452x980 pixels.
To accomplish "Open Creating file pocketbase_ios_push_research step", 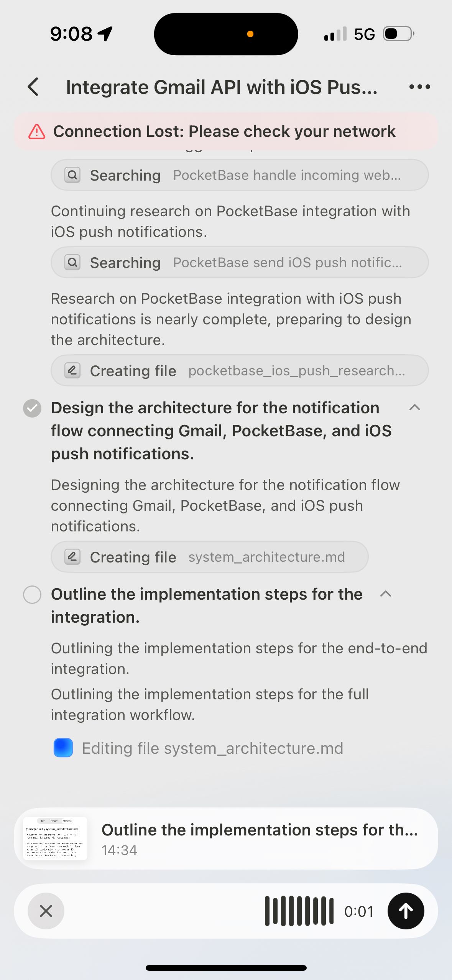I will tap(240, 371).
